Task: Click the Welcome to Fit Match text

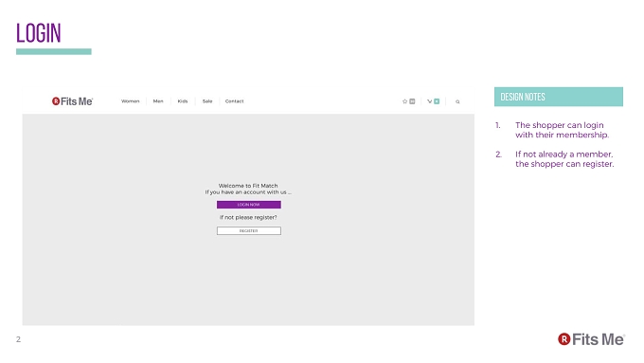Action: click(x=248, y=186)
